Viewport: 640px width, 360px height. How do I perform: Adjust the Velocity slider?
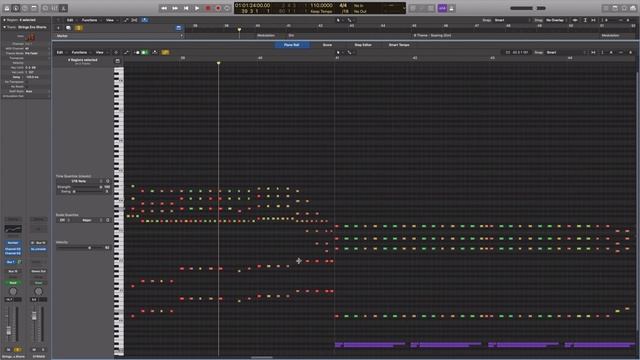(80, 248)
